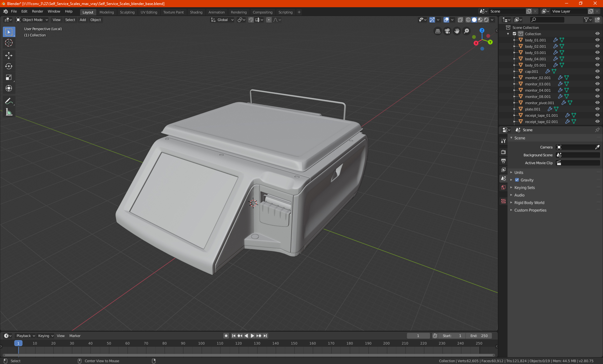The height and width of the screenshot is (364, 603).
Task: Select the Scale tool
Action: [x=9, y=78]
